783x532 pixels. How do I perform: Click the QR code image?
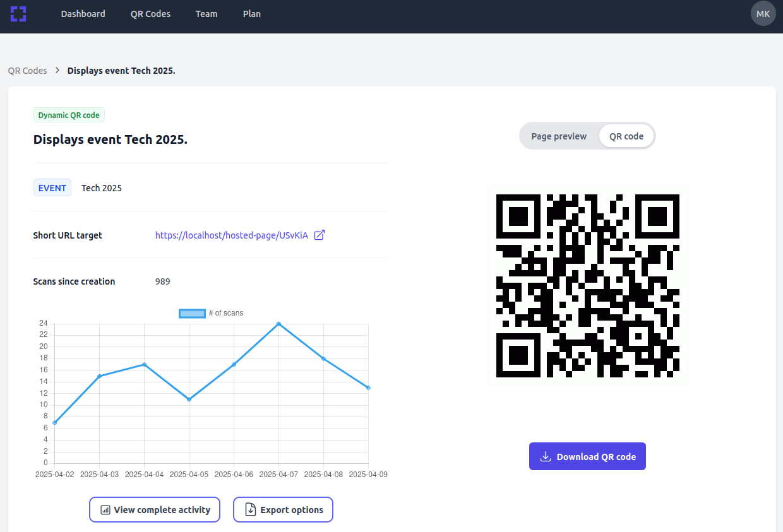[588, 286]
